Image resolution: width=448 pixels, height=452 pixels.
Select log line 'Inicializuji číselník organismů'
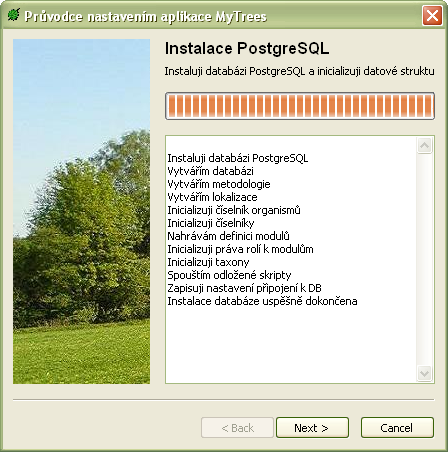coord(234,210)
